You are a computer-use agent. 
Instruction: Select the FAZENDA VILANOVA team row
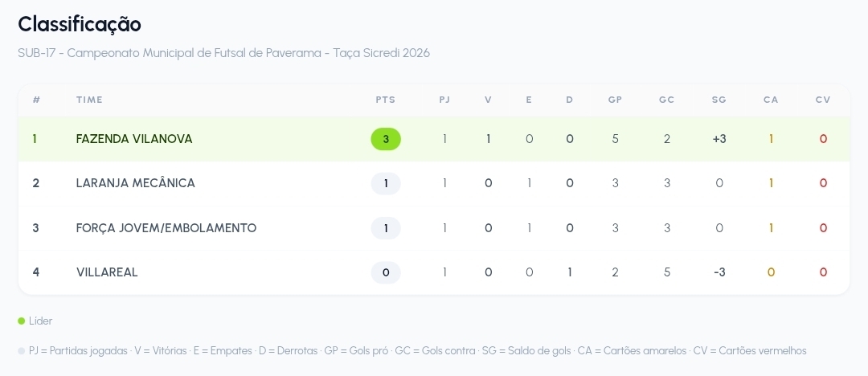[434, 139]
